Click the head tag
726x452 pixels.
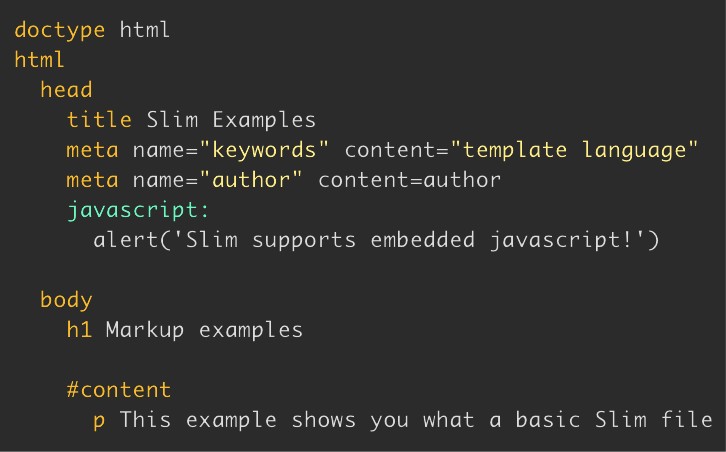coord(66,89)
